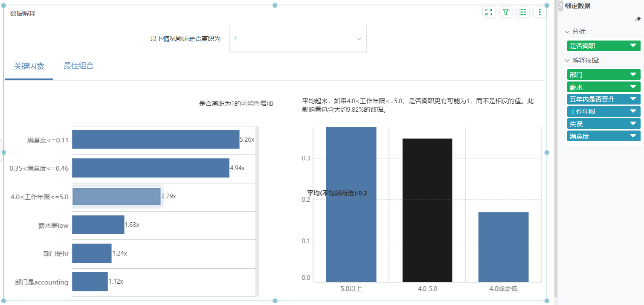Open the filter funnel icon
This screenshot has width=644, height=305.
[506, 12]
